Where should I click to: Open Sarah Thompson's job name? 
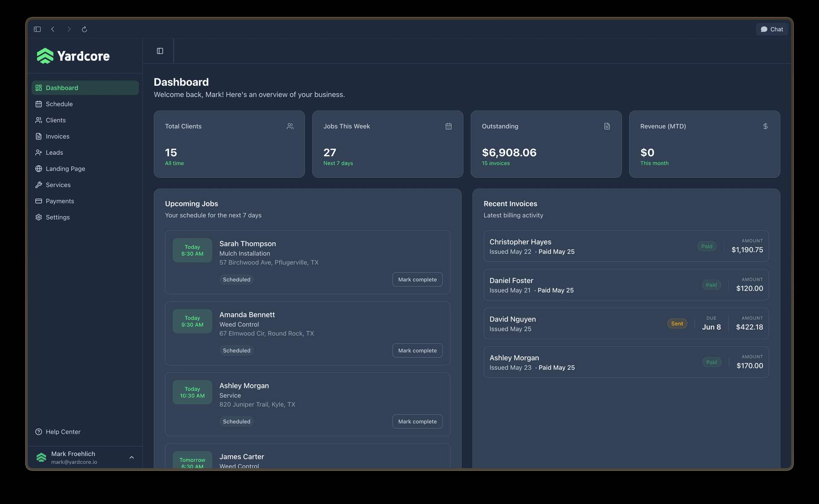(248, 244)
